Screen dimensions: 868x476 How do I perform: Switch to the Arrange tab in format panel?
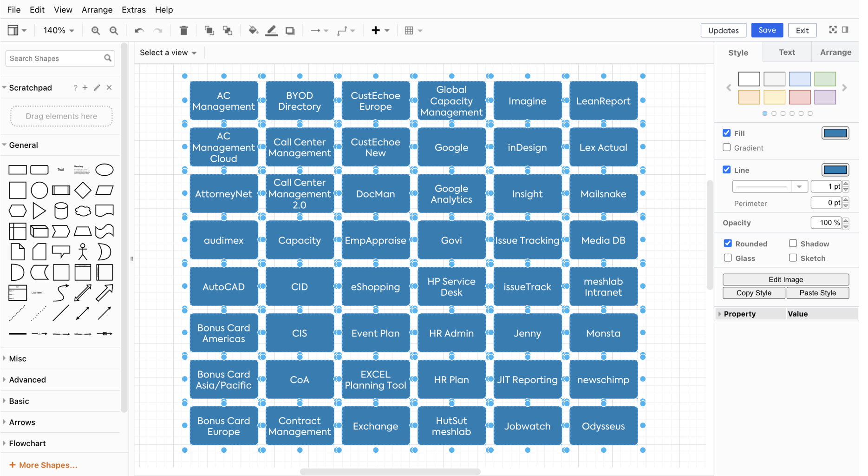[835, 52]
